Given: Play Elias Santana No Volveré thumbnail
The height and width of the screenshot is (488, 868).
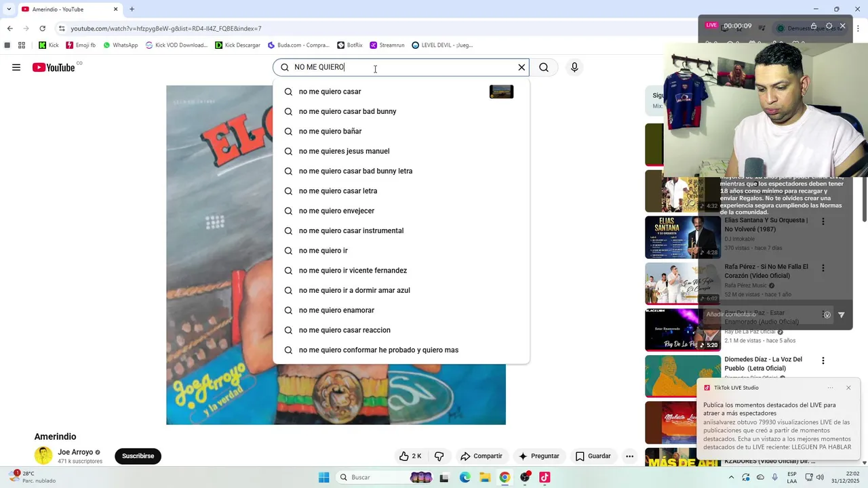Looking at the screenshot, I should (x=683, y=237).
